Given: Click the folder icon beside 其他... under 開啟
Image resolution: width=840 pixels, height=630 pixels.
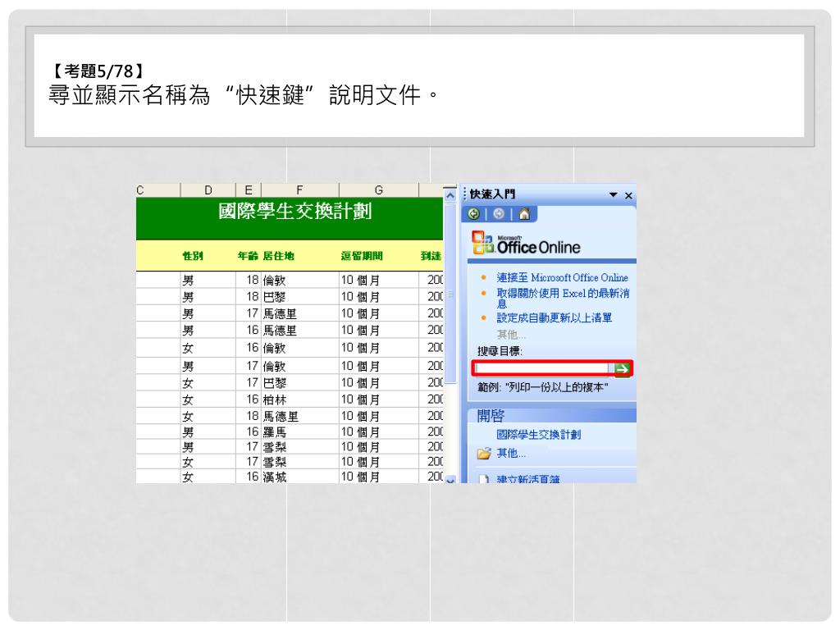Looking at the screenshot, I should coord(484,454).
